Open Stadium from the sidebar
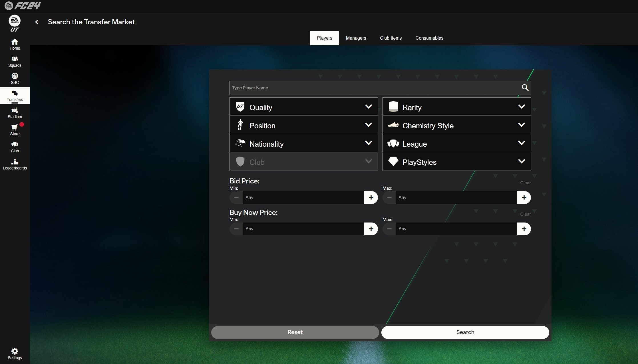 tap(15, 113)
